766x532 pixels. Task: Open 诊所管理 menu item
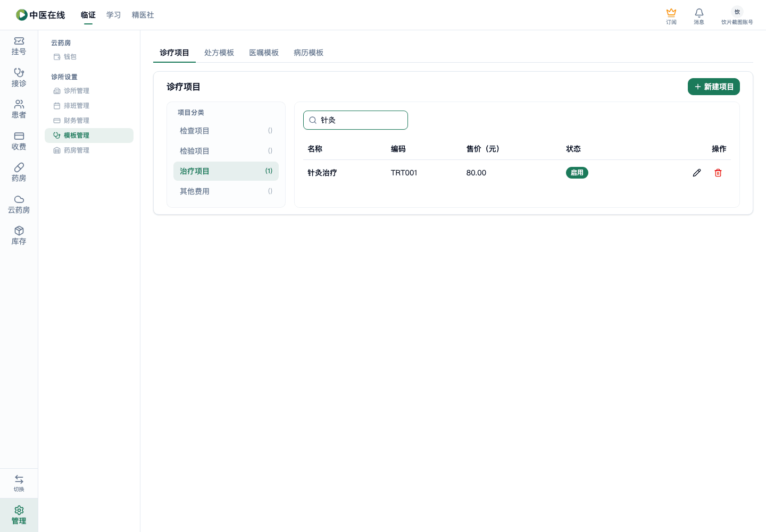(89, 91)
